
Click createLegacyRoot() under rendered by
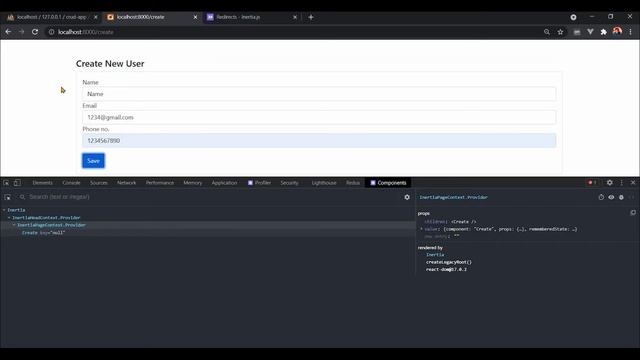pos(449,262)
